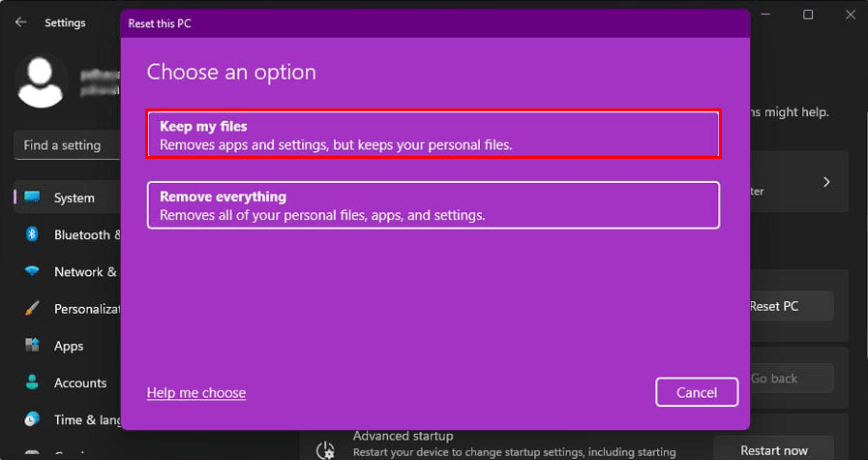868x460 pixels.
Task: Open the Apps icon in sidebar
Action: (32, 346)
